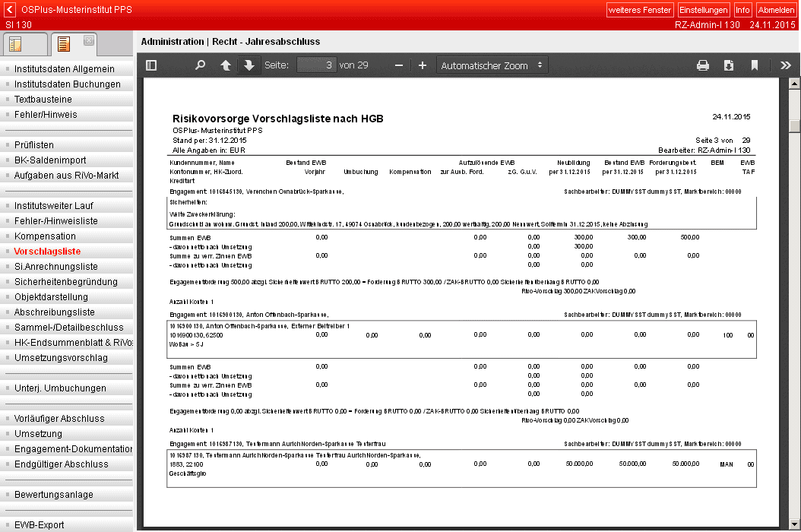
Task: Click the bookmark current view icon
Action: click(x=754, y=65)
